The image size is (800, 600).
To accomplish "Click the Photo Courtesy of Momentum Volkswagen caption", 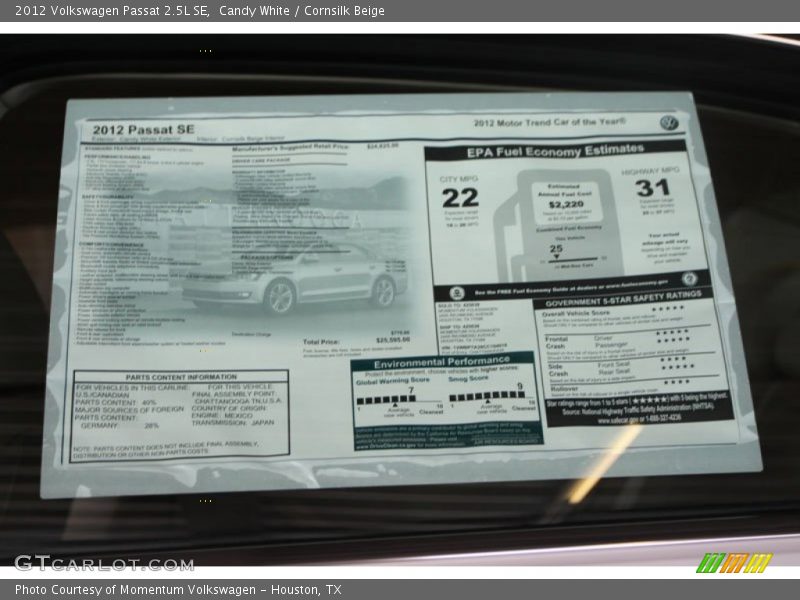I will coord(178,590).
